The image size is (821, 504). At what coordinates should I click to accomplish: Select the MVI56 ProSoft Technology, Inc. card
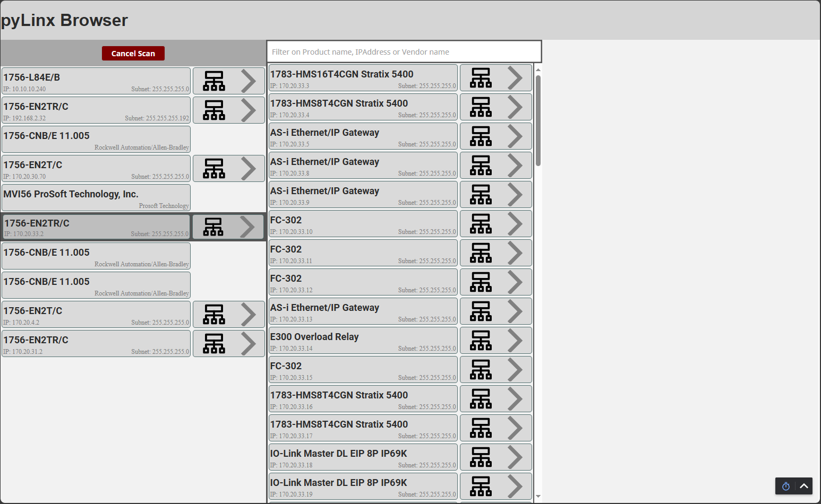click(x=96, y=198)
